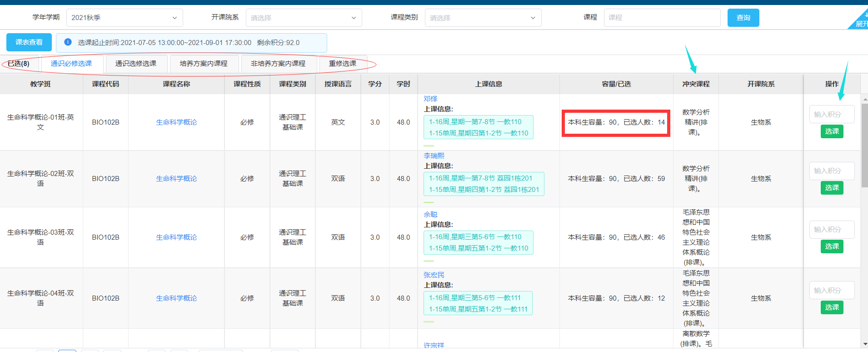Expand the 课程类别 dropdown
868x352 pixels.
[483, 18]
